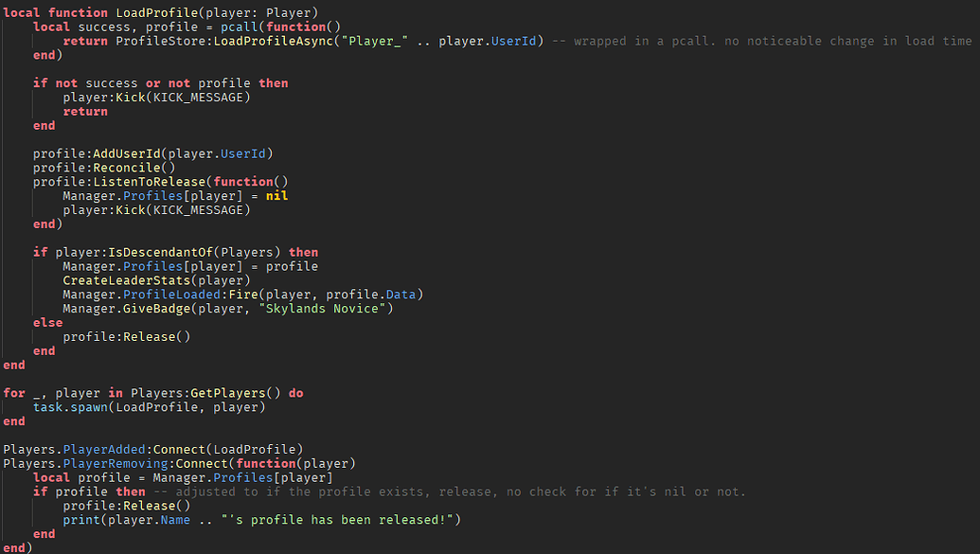Click the yellow nil keyword

point(276,196)
